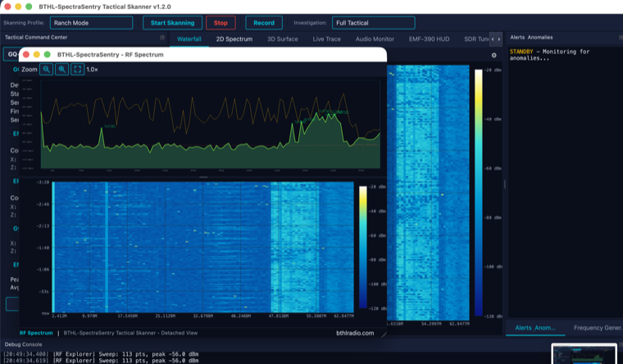Click the 47.8138M frequency axis label
Image resolution: width=623 pixels, height=364 pixels.
coord(278,316)
